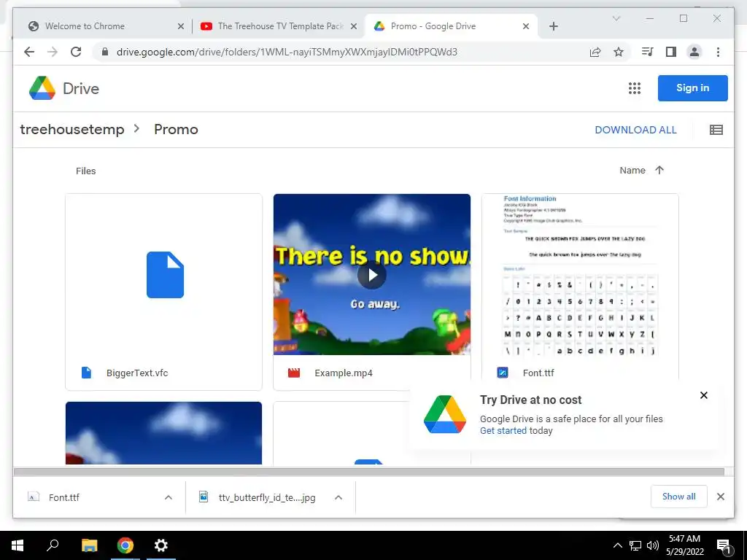The height and width of the screenshot is (560, 747).
Task: Open the partially visible blue sky thumbnail
Action: click(164, 433)
